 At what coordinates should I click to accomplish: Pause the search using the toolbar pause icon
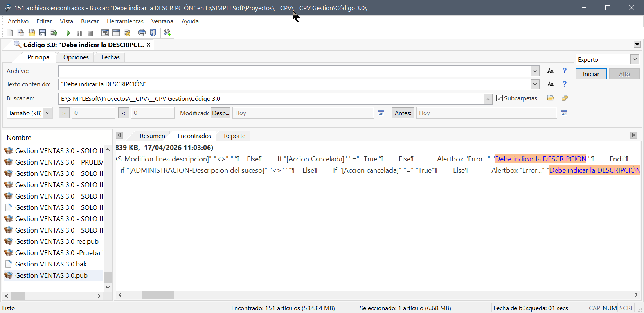tap(79, 33)
